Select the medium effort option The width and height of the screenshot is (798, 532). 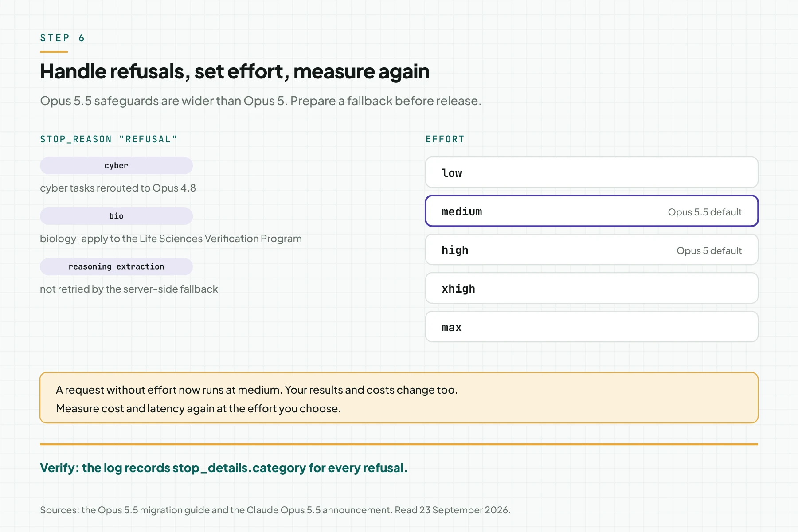tap(592, 211)
